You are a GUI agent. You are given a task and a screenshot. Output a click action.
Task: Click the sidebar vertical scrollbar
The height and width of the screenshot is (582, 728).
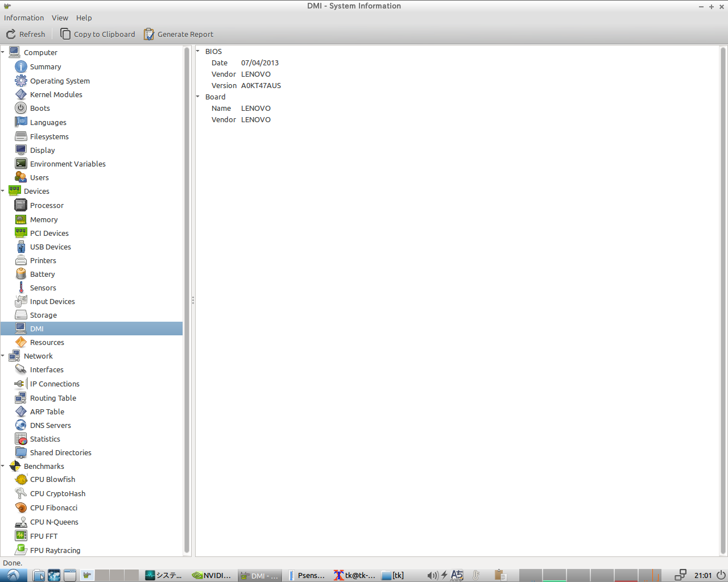click(187, 300)
